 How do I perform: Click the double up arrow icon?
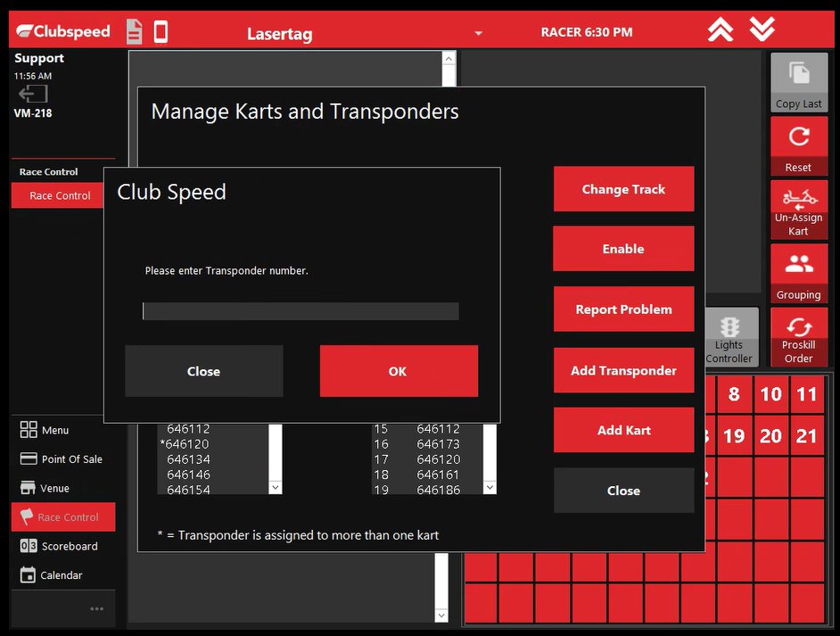(721, 29)
